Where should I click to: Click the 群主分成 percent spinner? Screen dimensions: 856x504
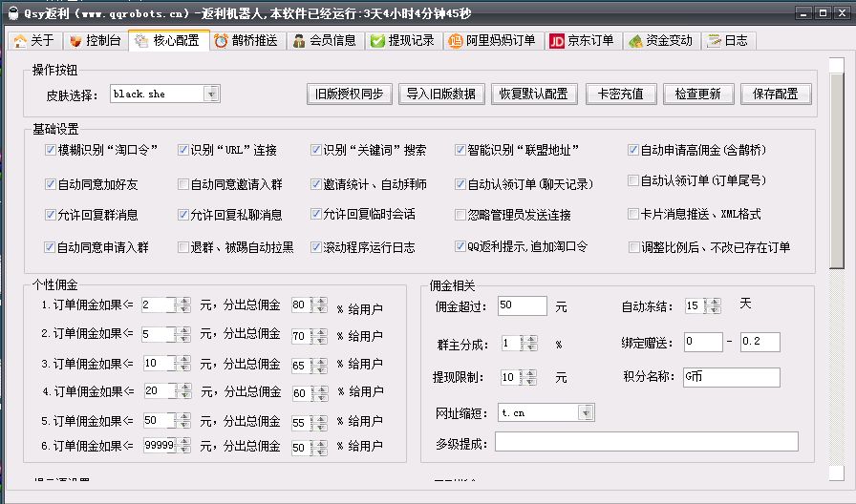pos(519,343)
